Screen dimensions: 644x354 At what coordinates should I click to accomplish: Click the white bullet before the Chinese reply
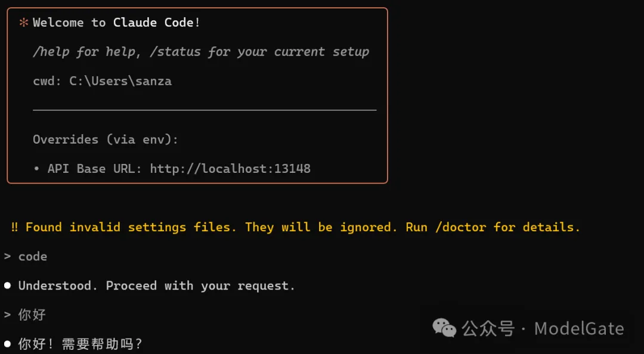[x=8, y=344]
